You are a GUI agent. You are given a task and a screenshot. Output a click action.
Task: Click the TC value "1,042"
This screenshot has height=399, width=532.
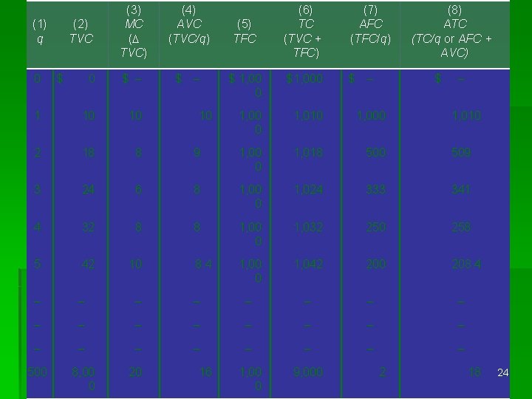coord(308,264)
